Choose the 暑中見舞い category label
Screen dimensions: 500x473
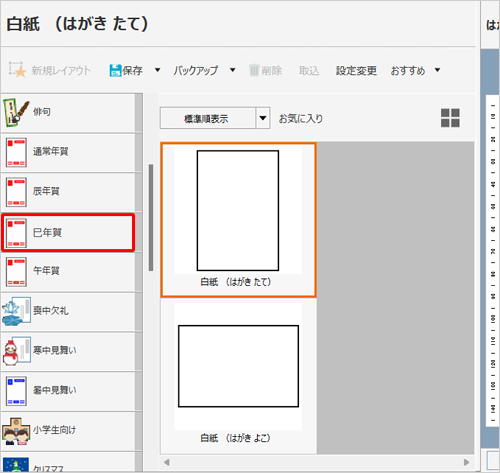[x=55, y=390]
